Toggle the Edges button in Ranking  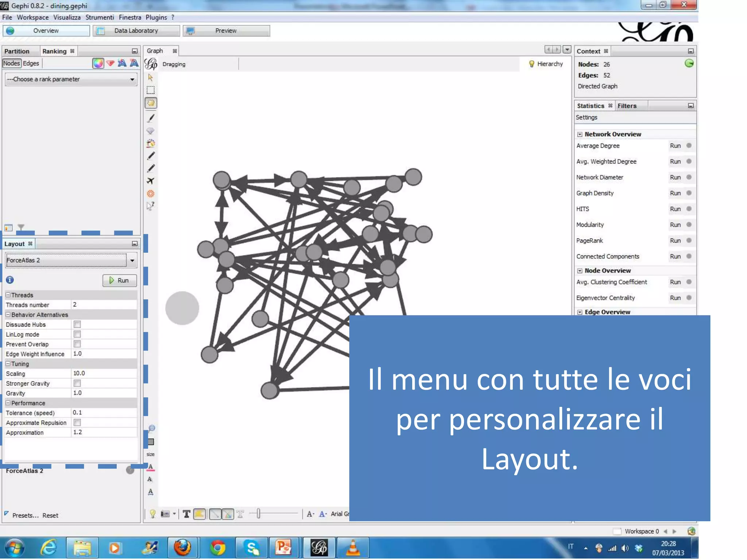[x=31, y=63]
